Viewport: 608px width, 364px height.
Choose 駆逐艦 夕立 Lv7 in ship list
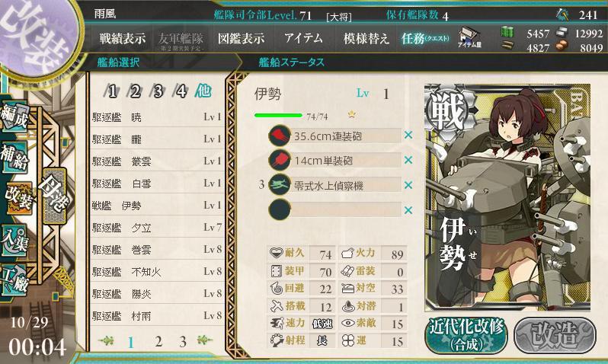157,228
